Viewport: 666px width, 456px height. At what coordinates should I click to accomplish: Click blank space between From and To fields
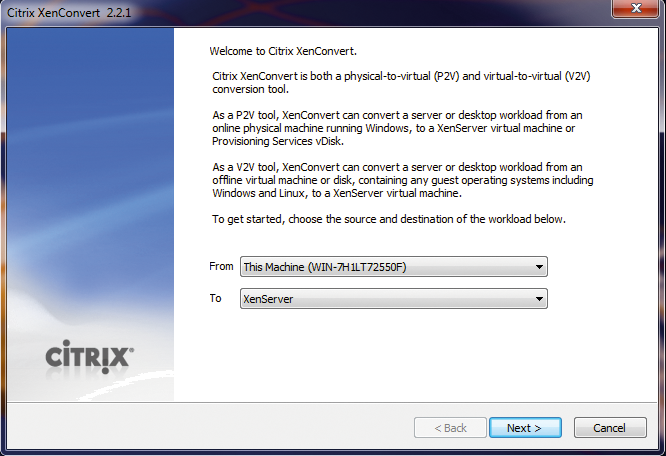(390, 283)
